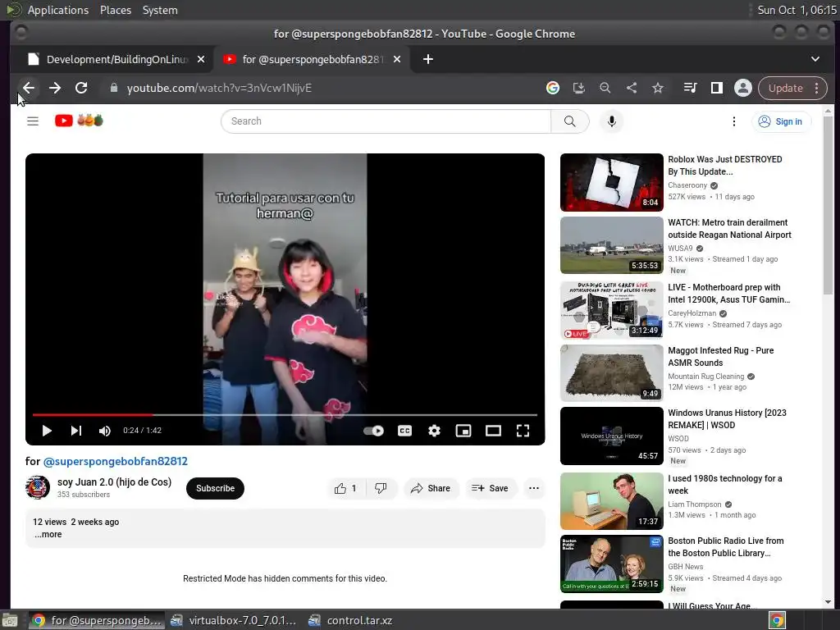The width and height of the screenshot is (840, 630).
Task: Enable the miniplayer
Action: click(463, 430)
